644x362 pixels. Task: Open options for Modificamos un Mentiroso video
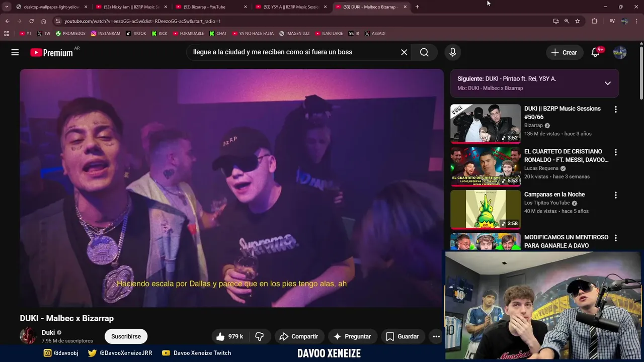point(615,237)
